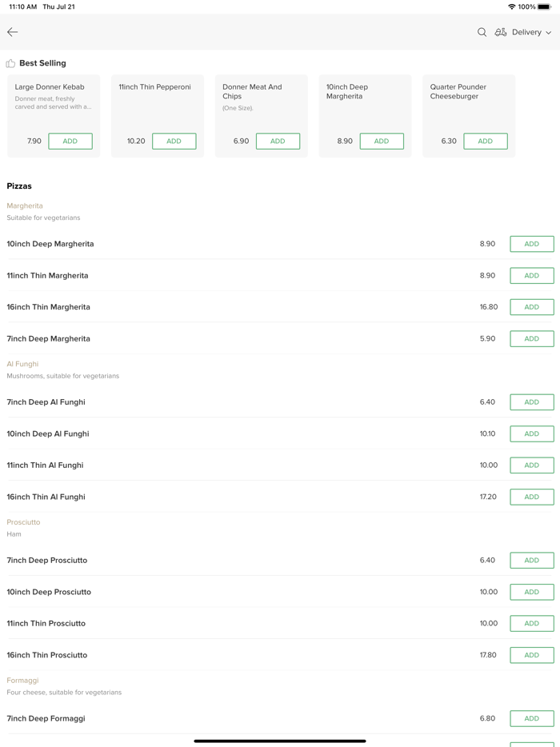
Task: Add 7inch Deep Margherita pizza
Action: pyautogui.click(x=531, y=339)
